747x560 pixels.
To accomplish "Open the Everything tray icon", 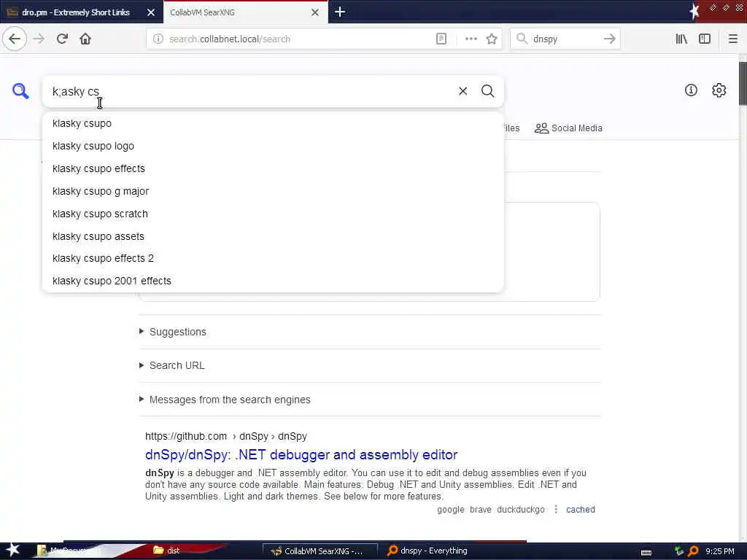I will 693,551.
